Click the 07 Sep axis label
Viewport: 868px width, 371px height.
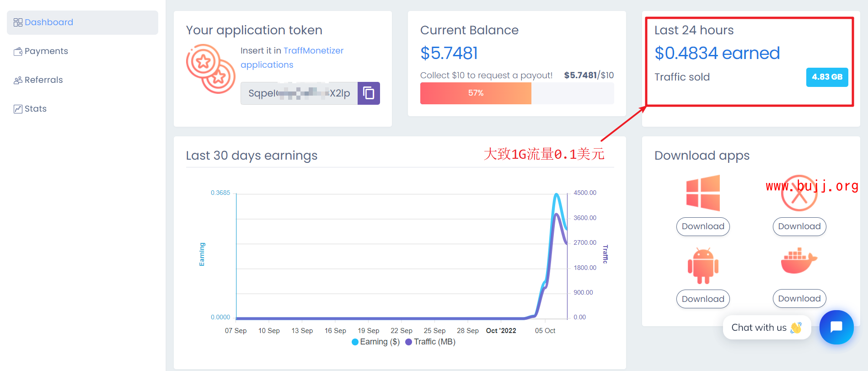pos(236,331)
